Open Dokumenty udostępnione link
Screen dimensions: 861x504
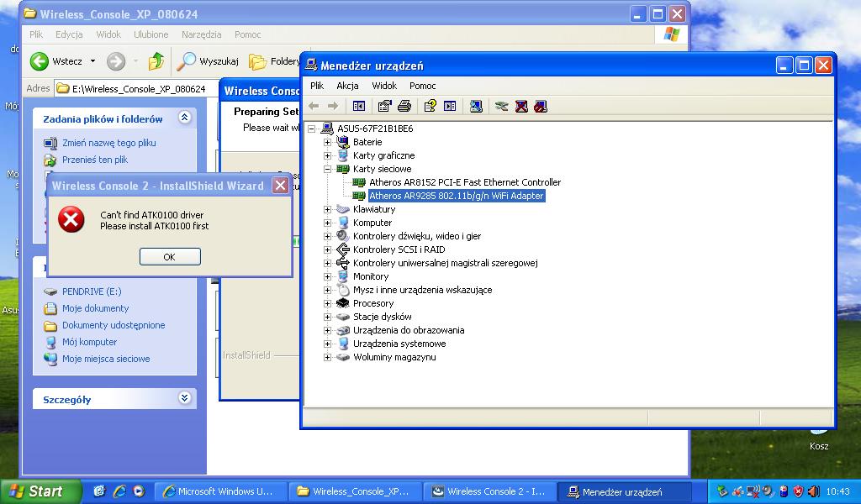click(x=114, y=325)
